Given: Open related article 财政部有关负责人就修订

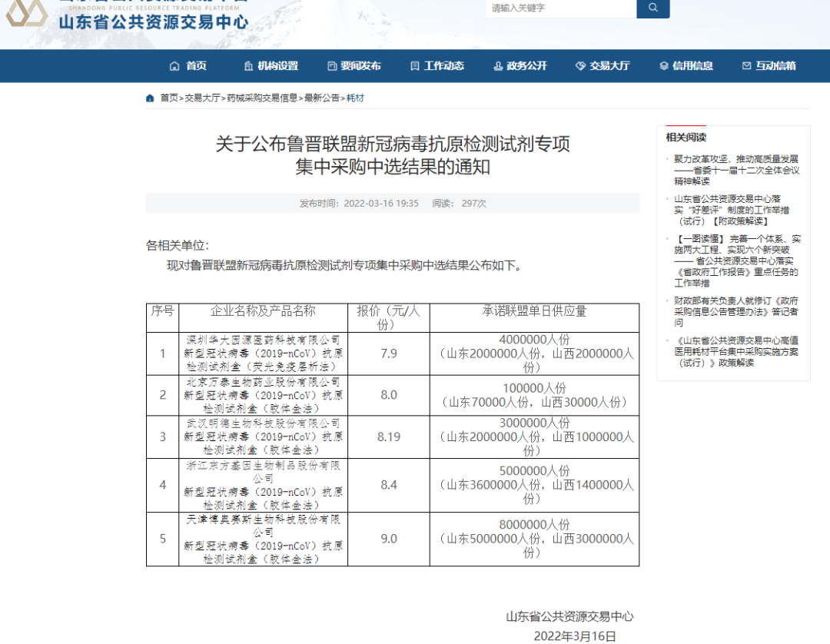Looking at the screenshot, I should (x=735, y=312).
